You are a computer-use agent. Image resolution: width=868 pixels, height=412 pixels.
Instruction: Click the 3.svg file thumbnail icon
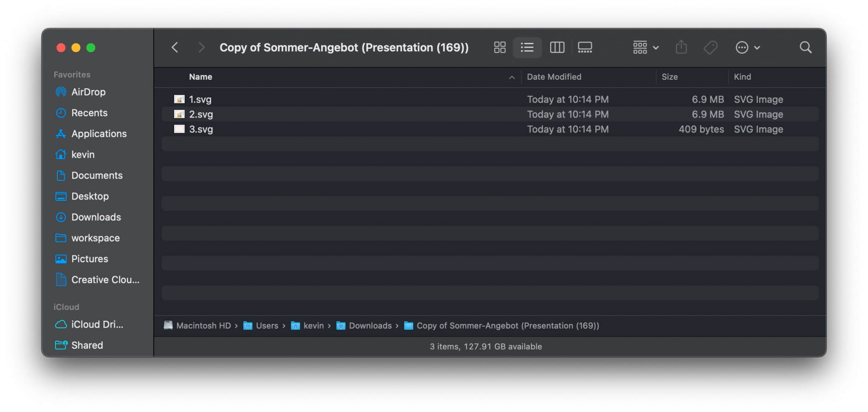click(x=179, y=129)
